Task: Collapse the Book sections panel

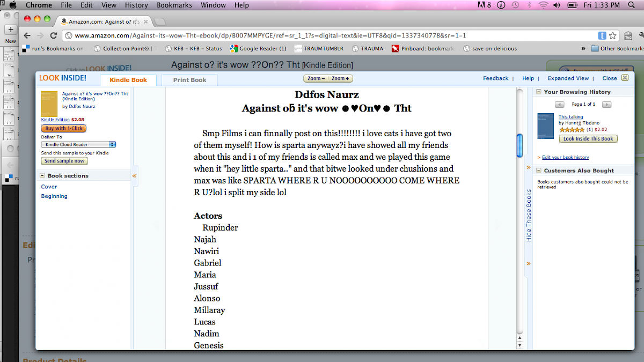Action: [42, 176]
